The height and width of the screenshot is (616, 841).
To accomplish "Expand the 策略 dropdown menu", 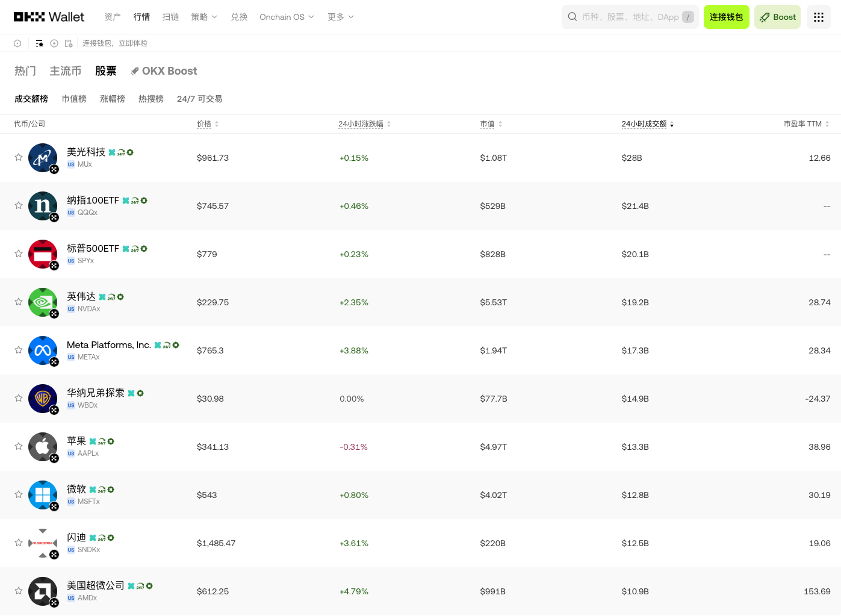I will pos(204,17).
